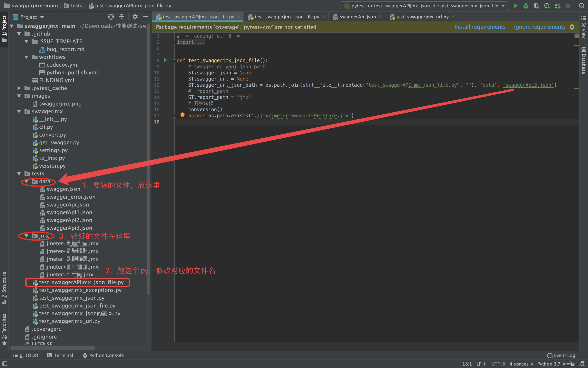Open Project panel settings gear
Viewport: 588px width, 368px height.
[135, 17]
